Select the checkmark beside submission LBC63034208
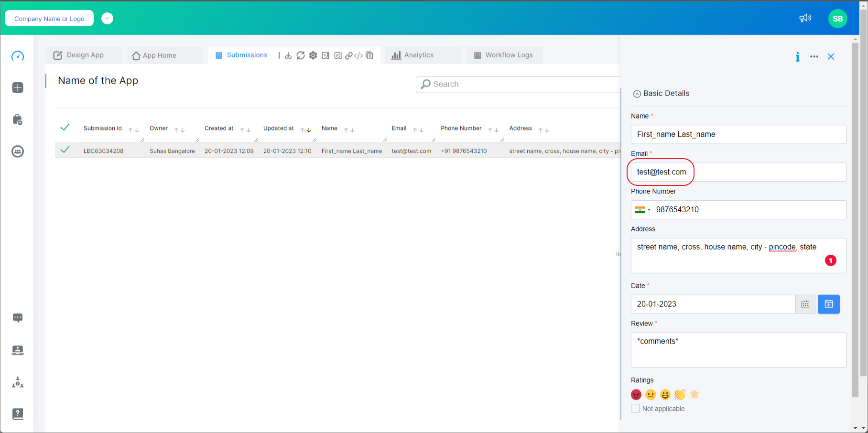868x433 pixels. [x=65, y=150]
